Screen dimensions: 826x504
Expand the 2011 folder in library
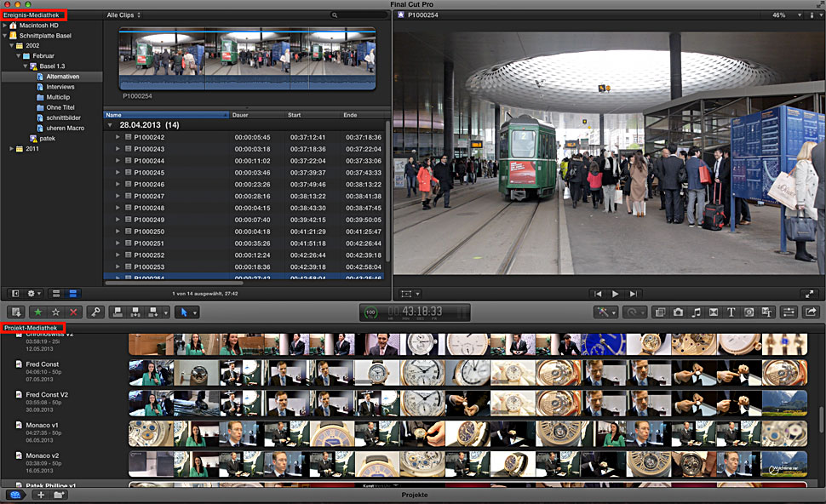pos(13,148)
